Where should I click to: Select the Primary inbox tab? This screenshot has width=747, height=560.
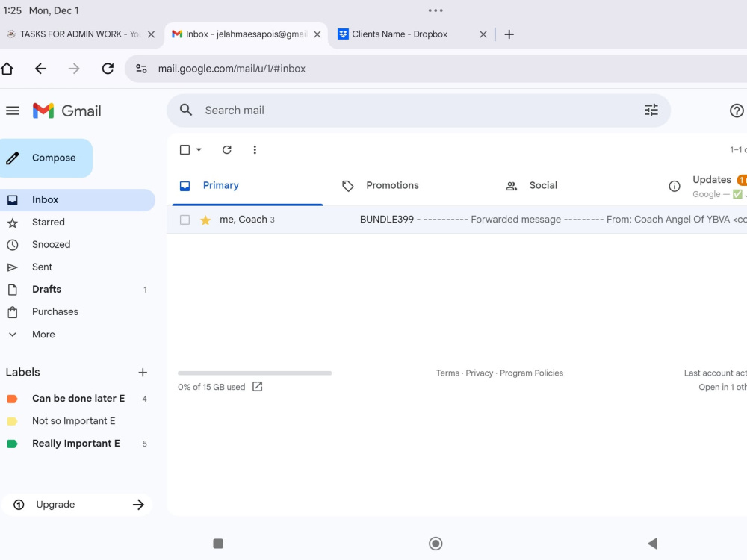pyautogui.click(x=247, y=186)
